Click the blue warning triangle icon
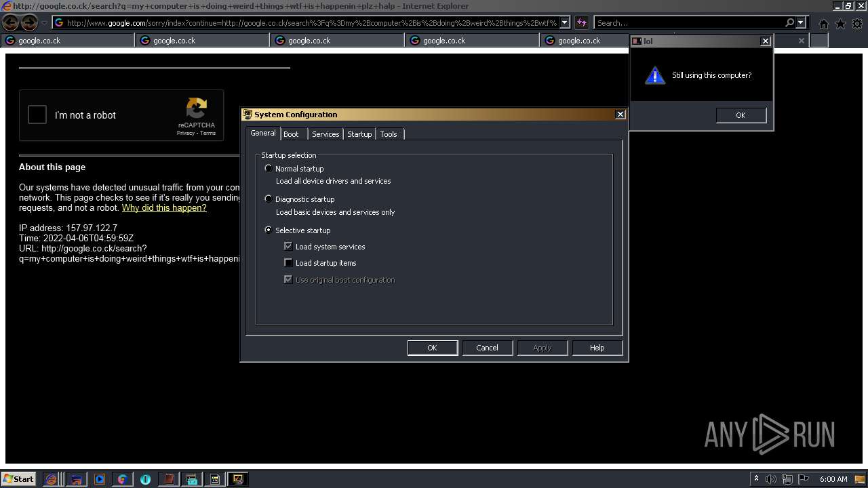The image size is (868, 488). point(654,75)
